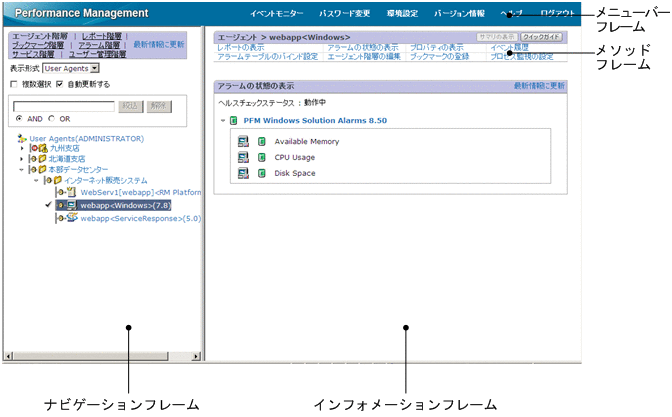Open the 表示形式 User Agents dropdown
Screen dimensions: 672x417
tap(71, 68)
